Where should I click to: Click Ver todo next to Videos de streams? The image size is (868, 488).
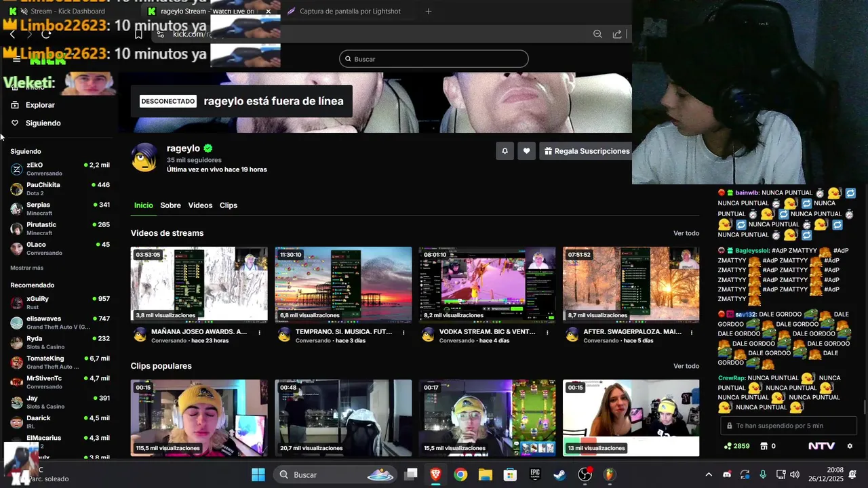[x=686, y=233]
